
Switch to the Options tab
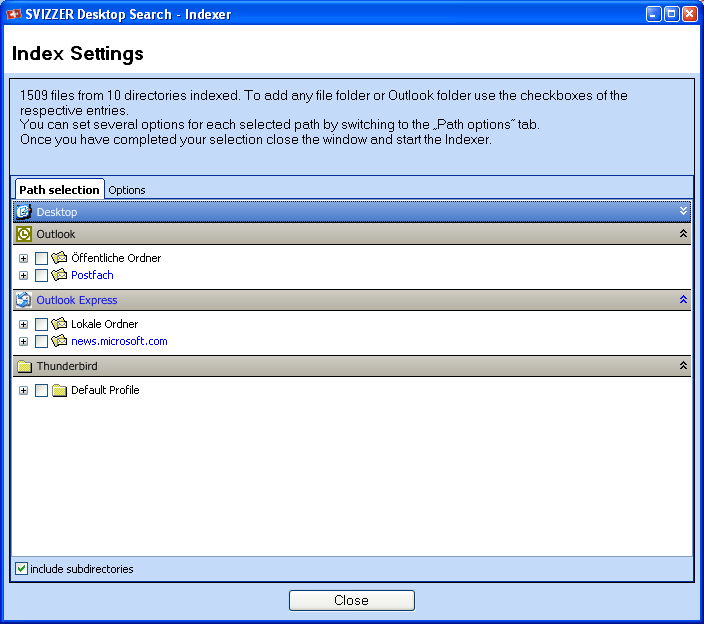pos(127,190)
